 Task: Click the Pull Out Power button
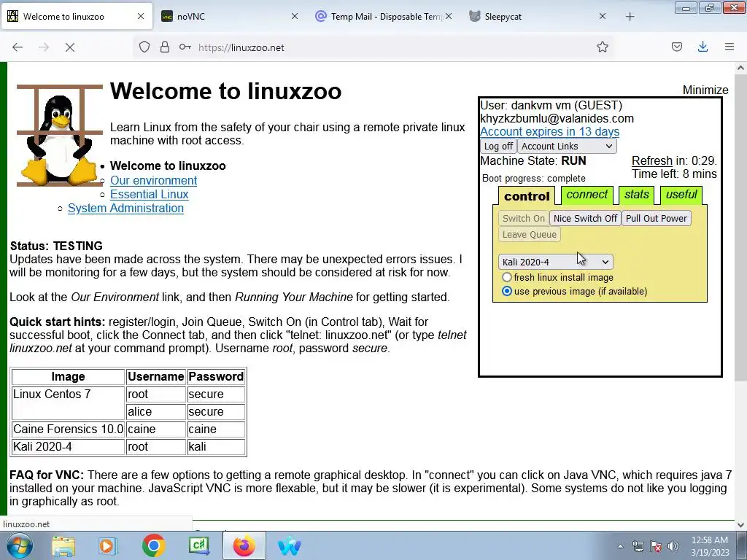[x=656, y=218]
